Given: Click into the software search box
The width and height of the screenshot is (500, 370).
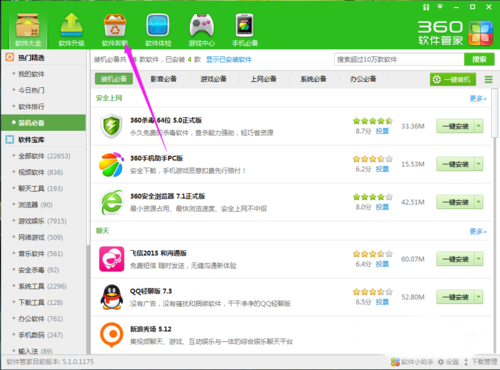Looking at the screenshot, I should pos(399,59).
